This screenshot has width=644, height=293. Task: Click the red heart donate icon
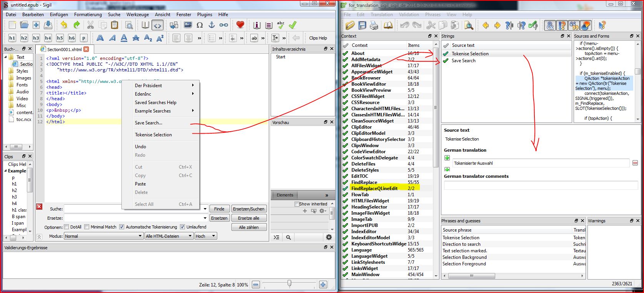[x=240, y=25]
